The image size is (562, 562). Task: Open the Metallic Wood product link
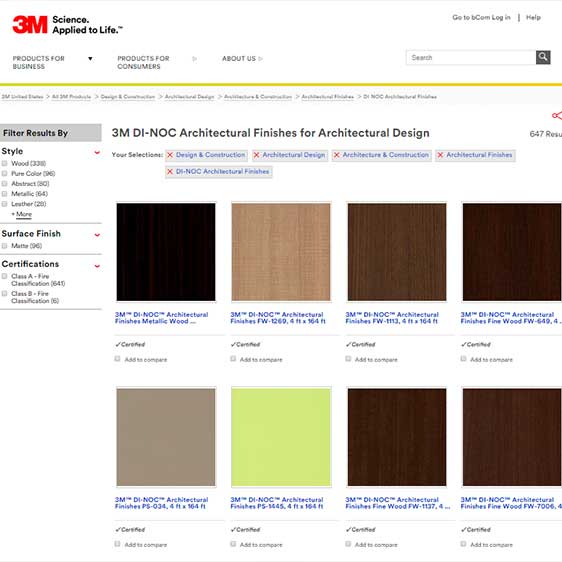point(162,318)
